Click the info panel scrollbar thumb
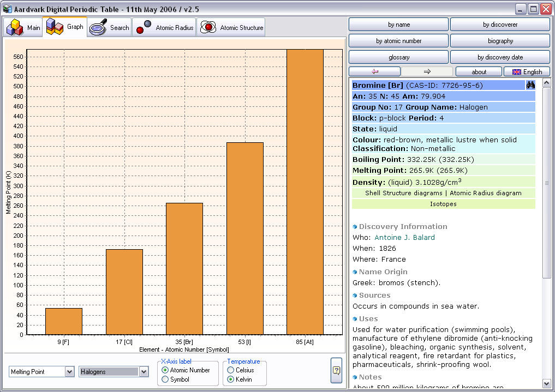 [x=546, y=183]
